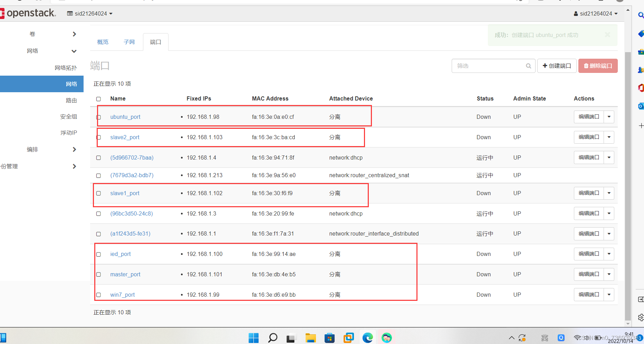644x344 pixels.
Task: Open the 概览 tab
Action: point(102,42)
